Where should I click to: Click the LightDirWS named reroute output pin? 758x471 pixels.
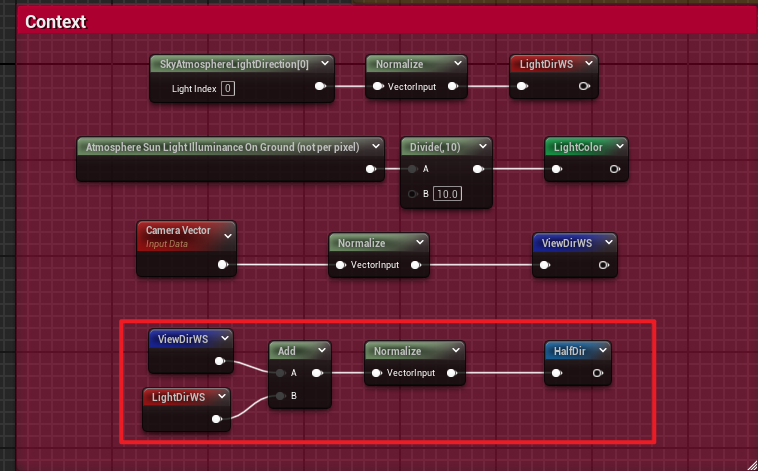[x=584, y=87]
